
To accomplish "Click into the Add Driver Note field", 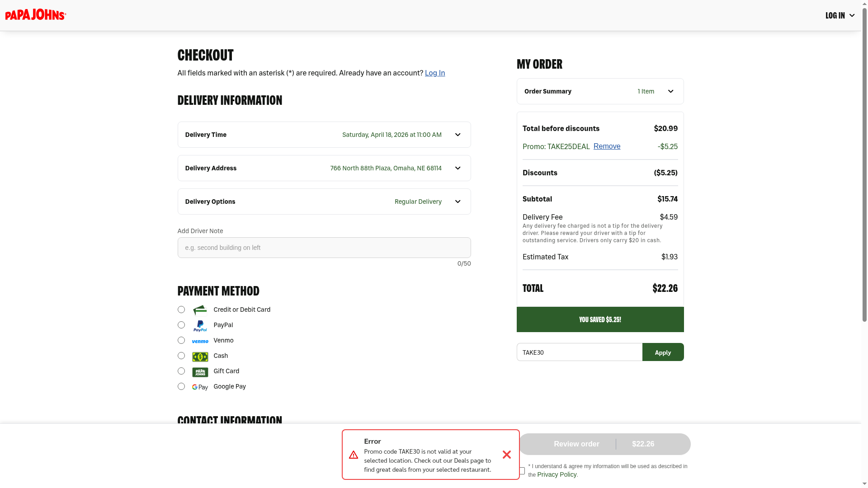I will (324, 248).
